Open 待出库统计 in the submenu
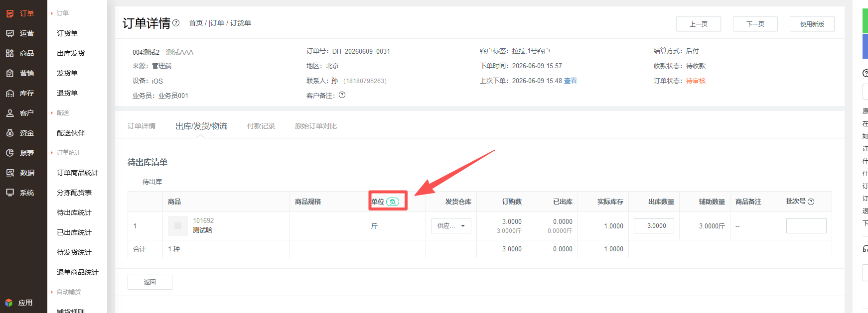The height and width of the screenshot is (313, 868). coord(74,212)
